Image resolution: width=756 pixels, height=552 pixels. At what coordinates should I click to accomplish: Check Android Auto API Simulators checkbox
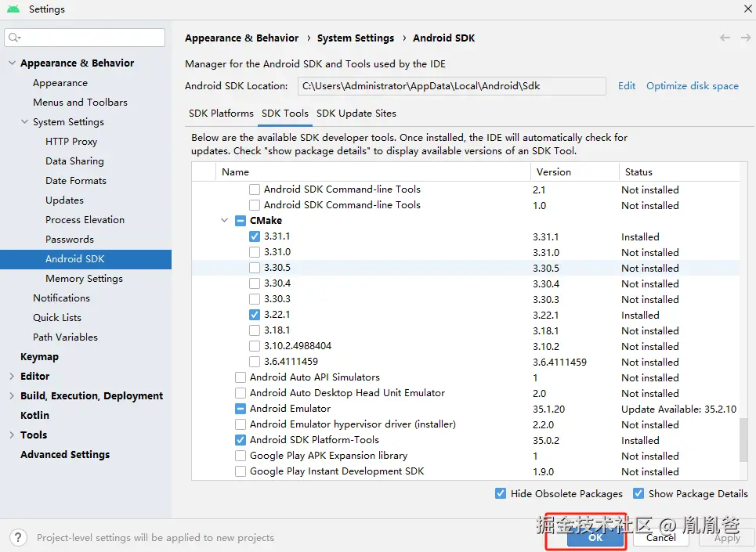click(240, 377)
